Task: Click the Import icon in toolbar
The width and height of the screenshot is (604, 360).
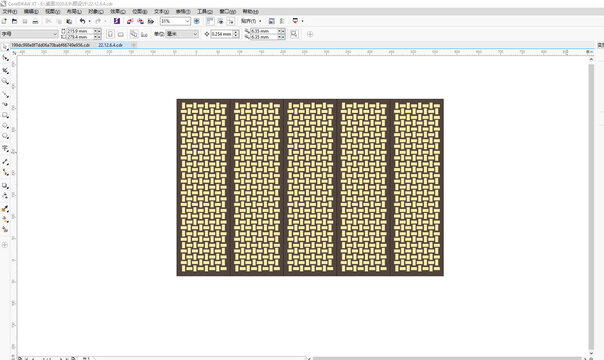Action: [x=130, y=21]
